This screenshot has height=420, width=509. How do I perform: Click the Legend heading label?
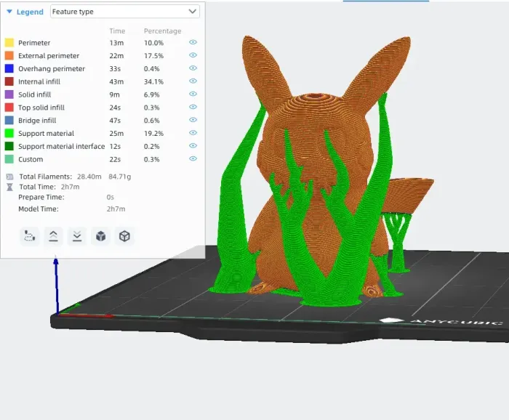pyautogui.click(x=30, y=12)
